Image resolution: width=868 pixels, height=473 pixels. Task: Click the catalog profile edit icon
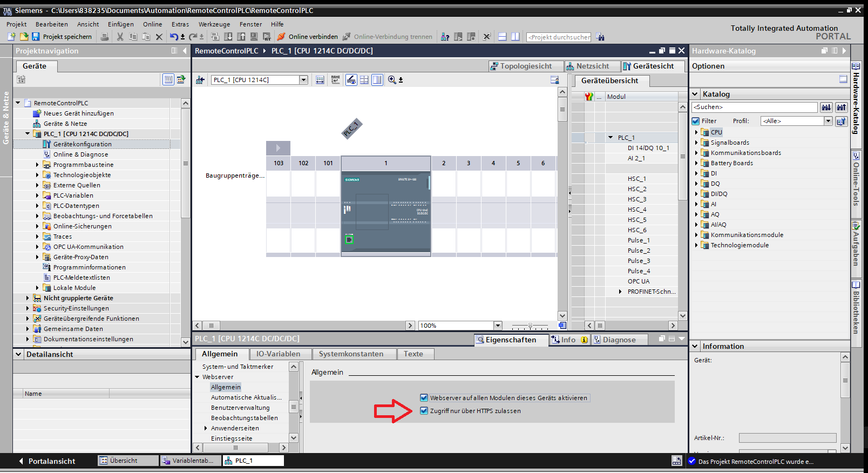841,121
